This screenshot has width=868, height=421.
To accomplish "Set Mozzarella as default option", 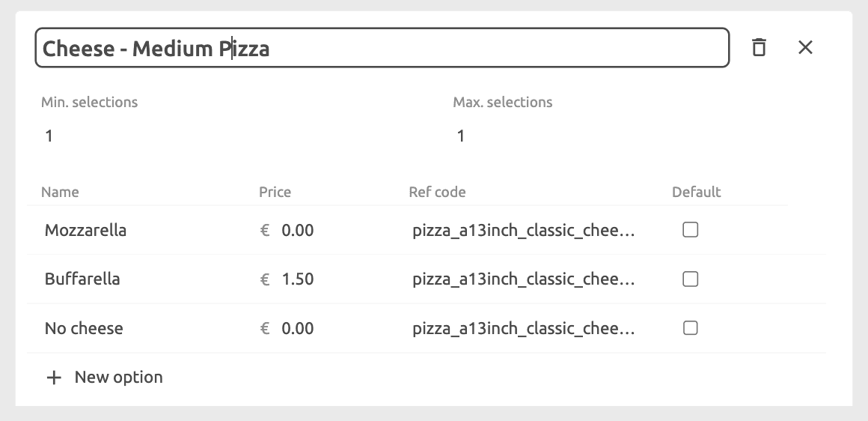I will [691, 230].
